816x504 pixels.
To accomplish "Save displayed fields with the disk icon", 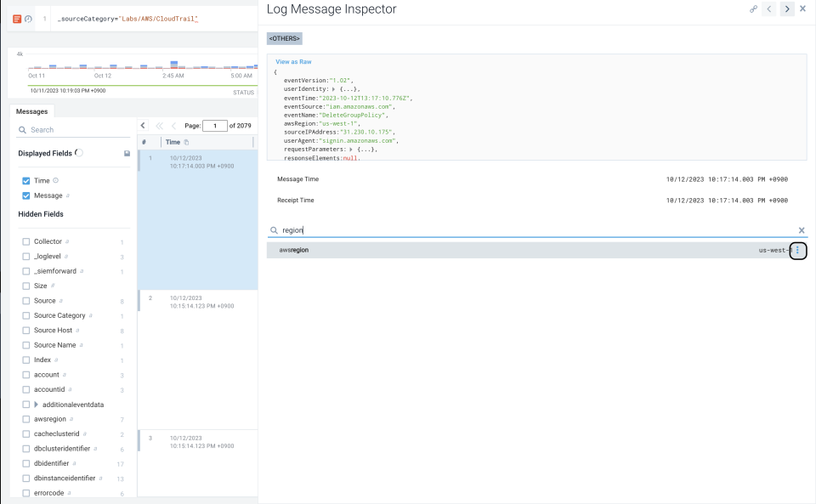I will [128, 153].
